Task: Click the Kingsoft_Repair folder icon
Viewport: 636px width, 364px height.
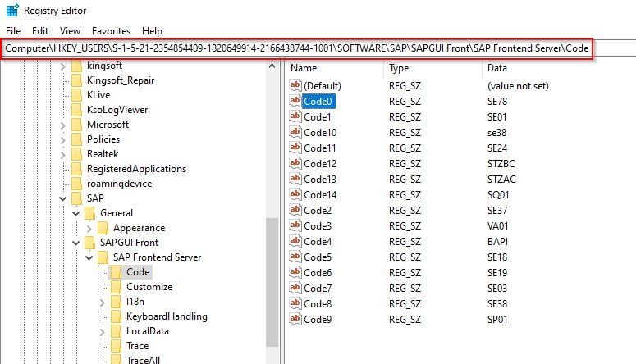Action: pyautogui.click(x=76, y=80)
